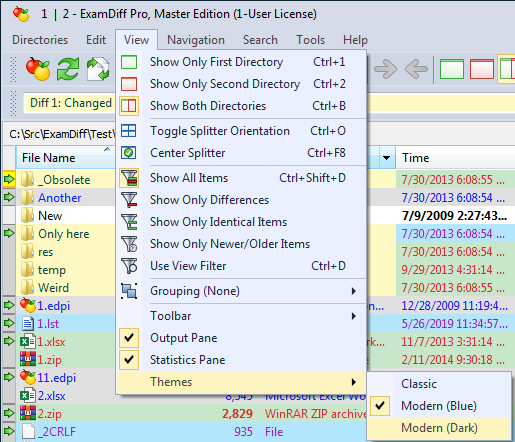515x442 pixels.
Task: Click the Show Only Newer/Older Items funnel icon
Action: coord(129,244)
